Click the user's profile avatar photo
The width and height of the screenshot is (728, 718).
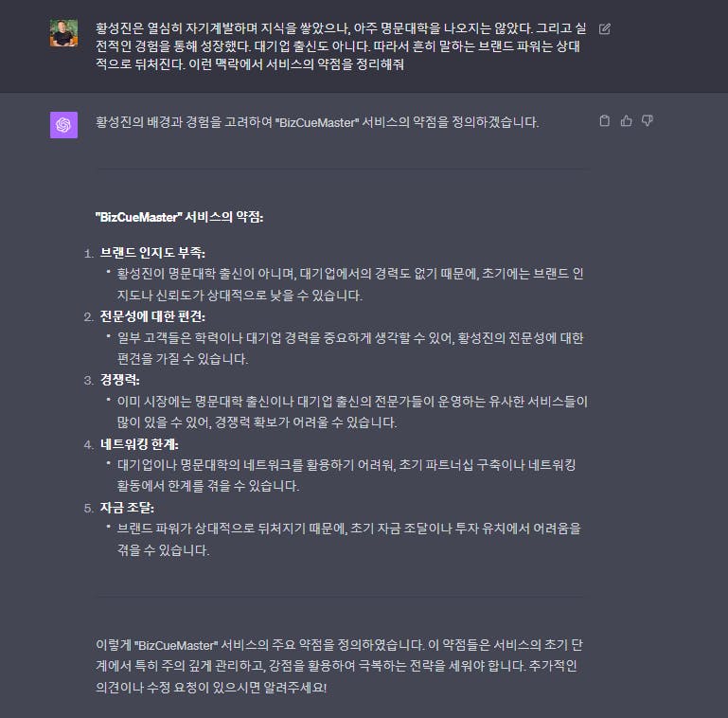tap(63, 33)
